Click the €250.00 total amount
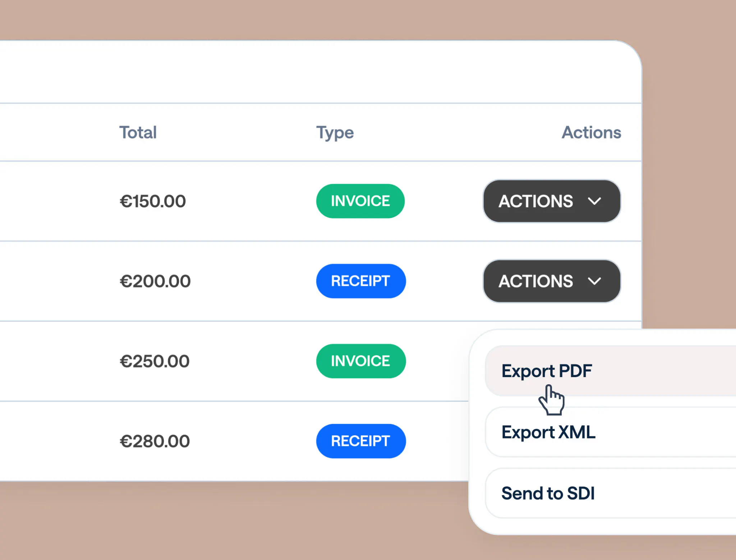The height and width of the screenshot is (560, 736). [155, 361]
